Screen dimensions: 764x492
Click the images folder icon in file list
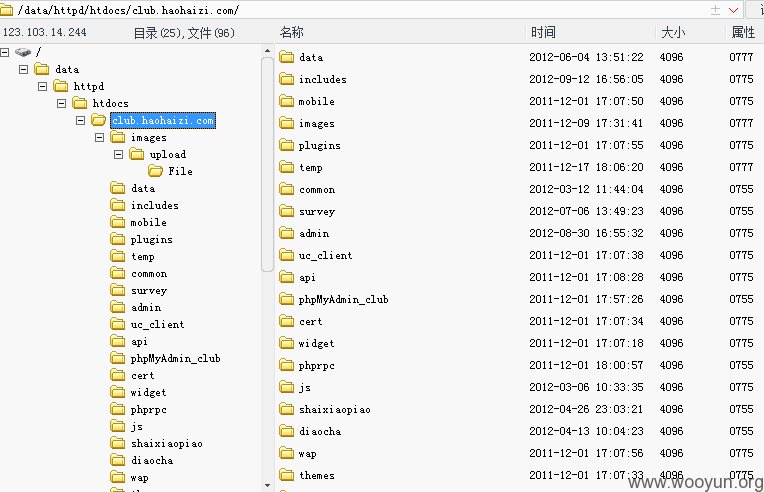(286, 123)
